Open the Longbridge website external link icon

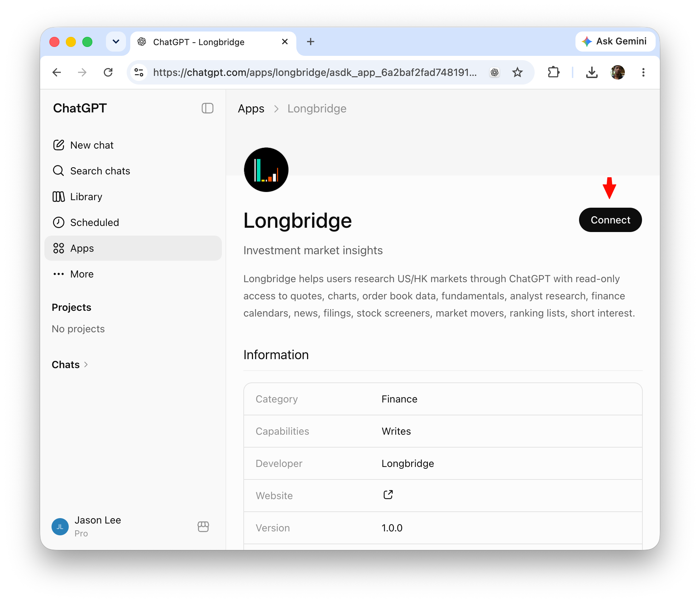click(x=388, y=495)
